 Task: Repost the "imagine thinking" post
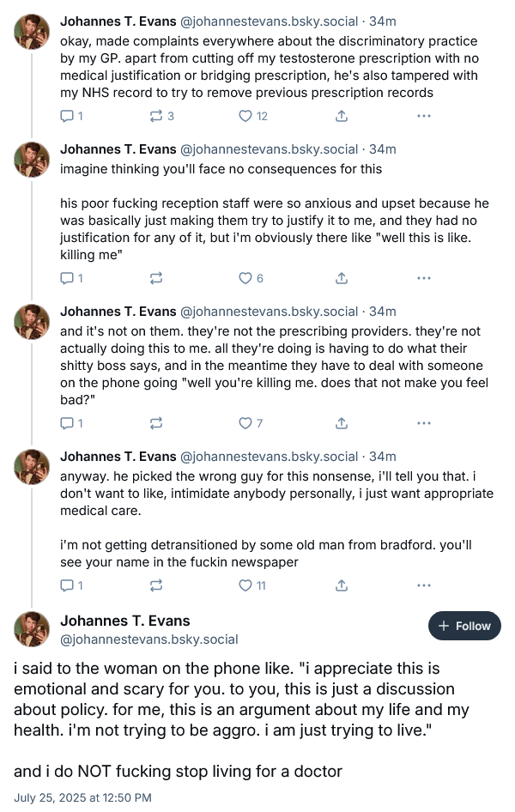(x=156, y=278)
